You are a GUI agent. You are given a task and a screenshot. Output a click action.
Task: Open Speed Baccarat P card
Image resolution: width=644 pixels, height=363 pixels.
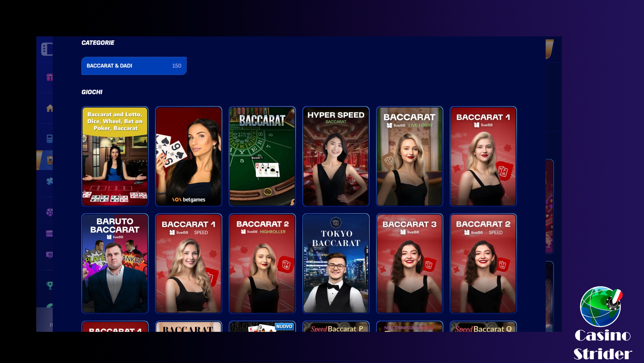click(x=336, y=326)
